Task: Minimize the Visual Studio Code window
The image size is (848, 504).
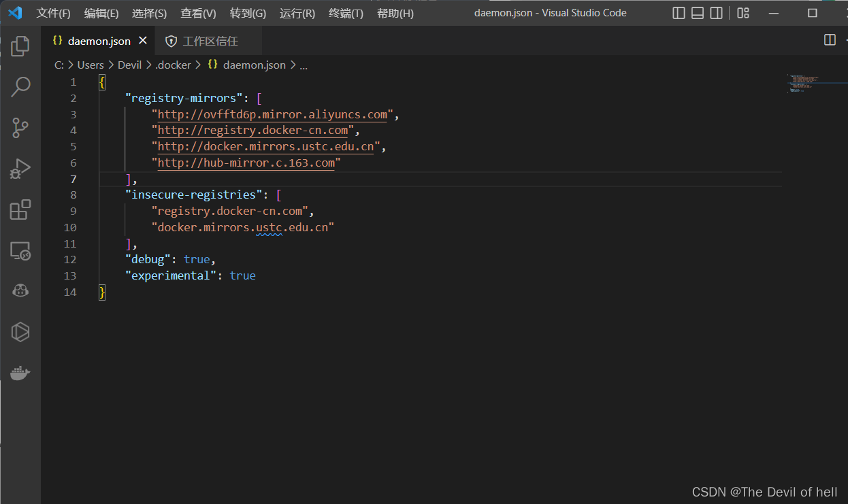Action: point(774,13)
